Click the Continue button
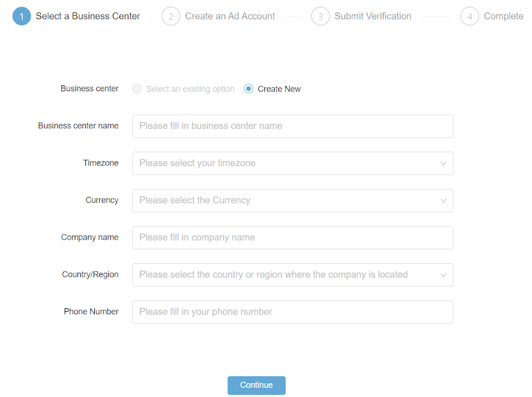This screenshot has width=532, height=397. (x=257, y=385)
